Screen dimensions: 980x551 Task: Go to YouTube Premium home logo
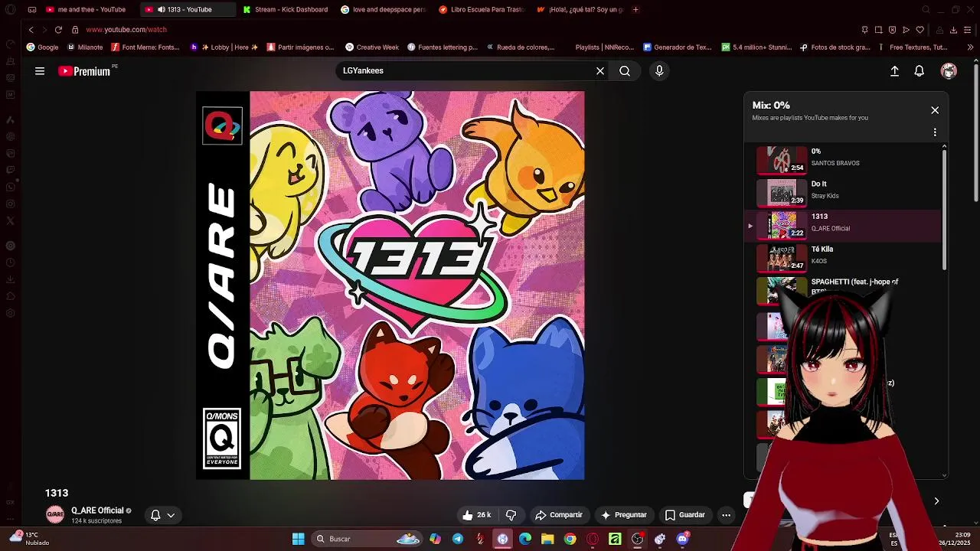pos(86,71)
